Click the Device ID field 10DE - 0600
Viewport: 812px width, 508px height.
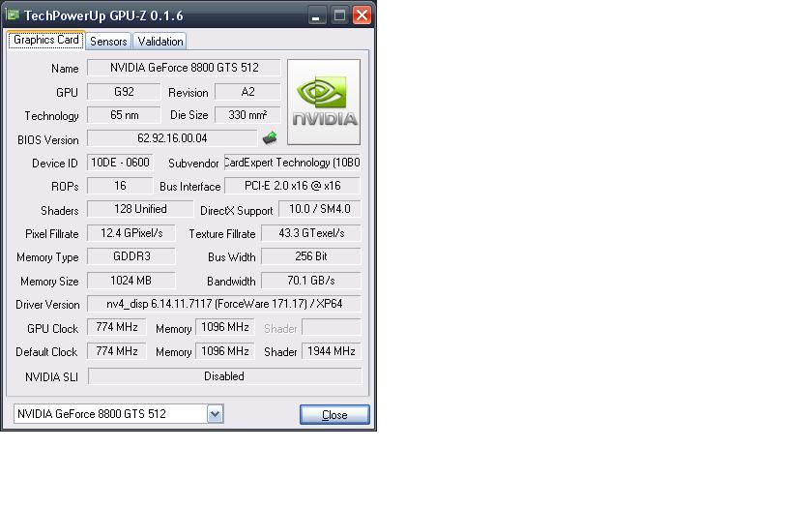point(120,163)
